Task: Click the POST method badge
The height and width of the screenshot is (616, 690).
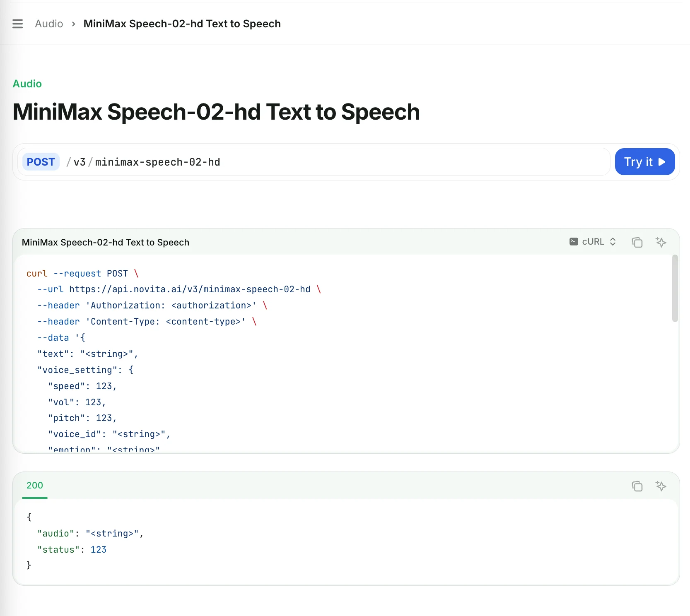Action: click(41, 161)
